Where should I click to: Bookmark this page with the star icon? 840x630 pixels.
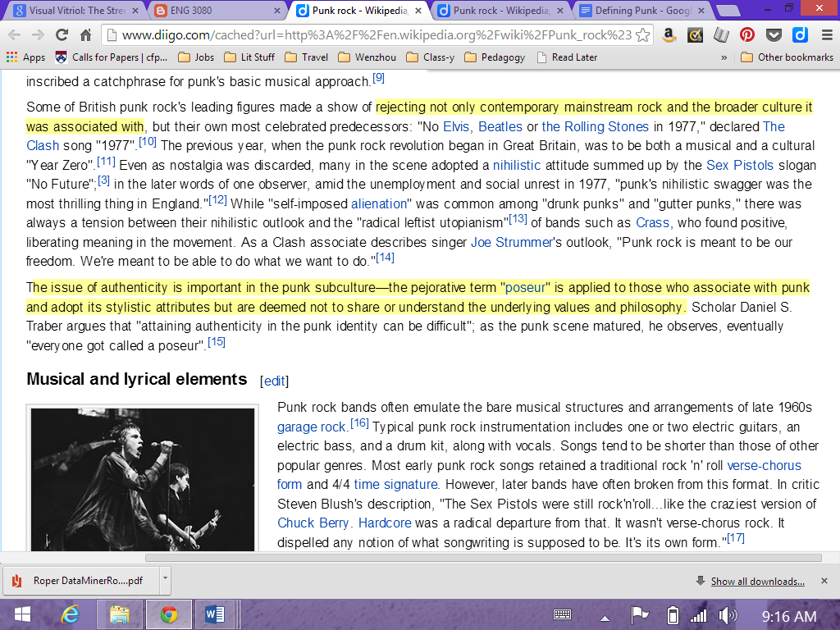pos(642,34)
